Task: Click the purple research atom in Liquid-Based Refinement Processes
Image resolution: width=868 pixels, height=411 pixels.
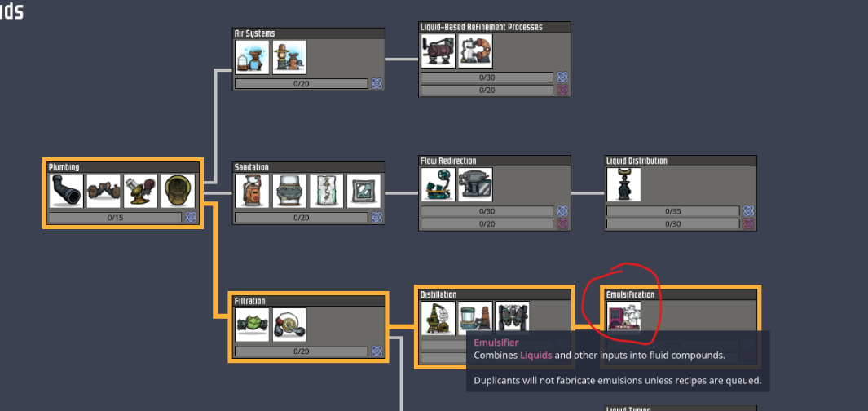Action: 563,90
